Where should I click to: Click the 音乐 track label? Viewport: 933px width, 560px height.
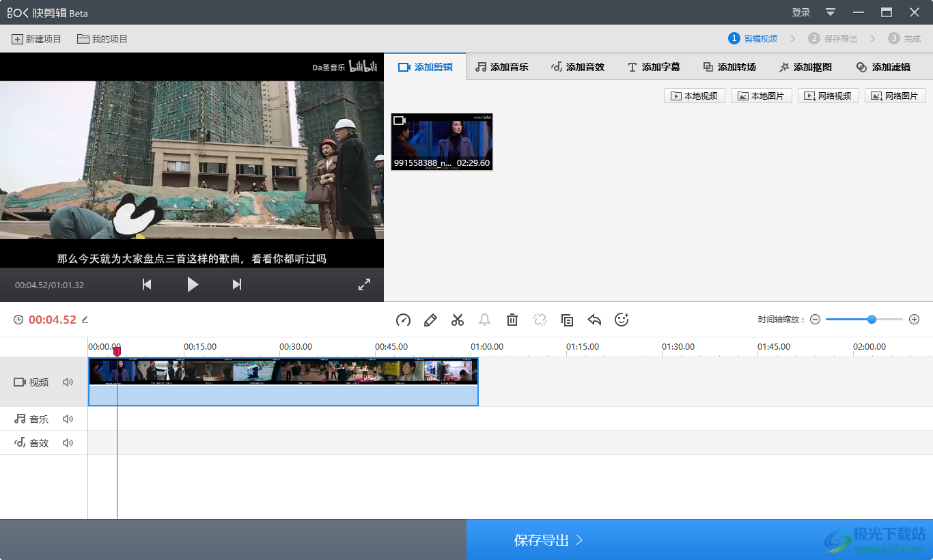(x=39, y=419)
